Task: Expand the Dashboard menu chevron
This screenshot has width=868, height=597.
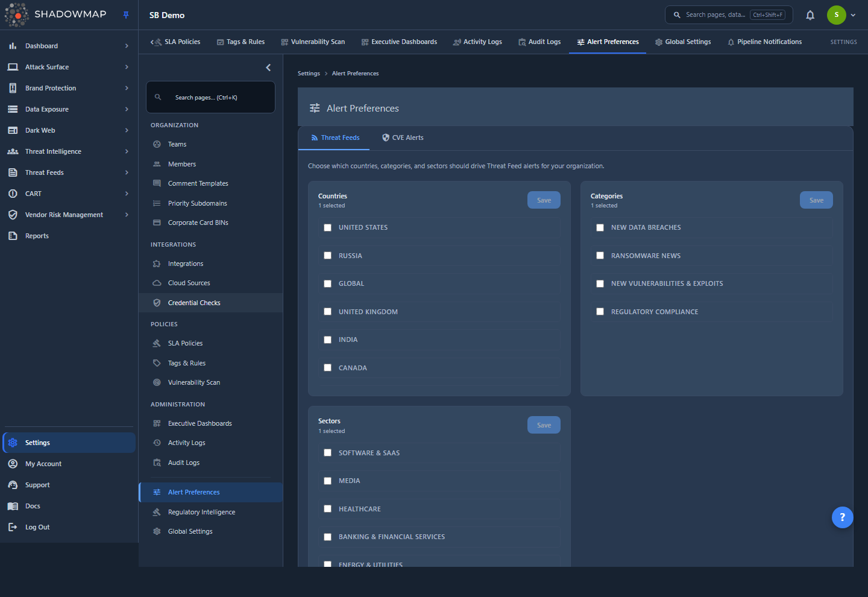Action: [x=127, y=46]
